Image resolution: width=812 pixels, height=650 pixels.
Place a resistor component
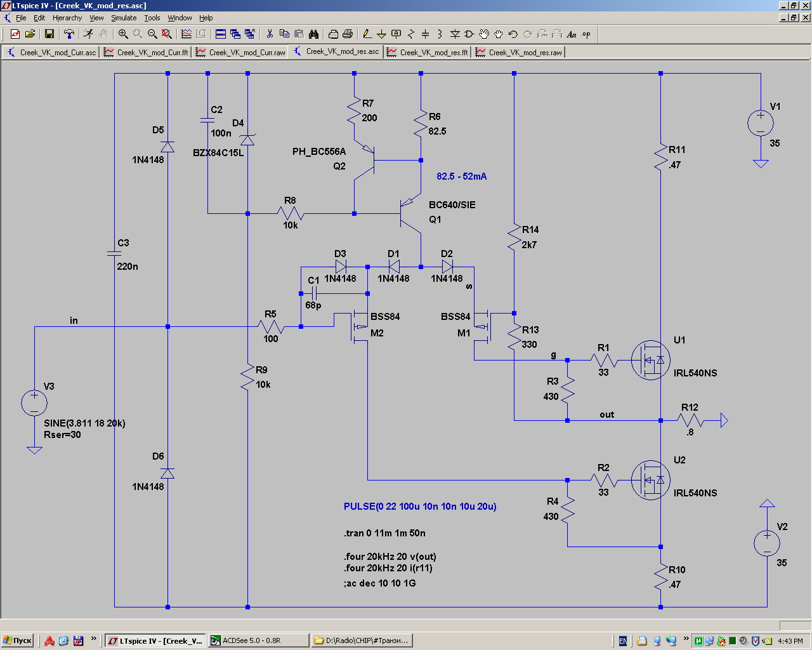coord(410,34)
